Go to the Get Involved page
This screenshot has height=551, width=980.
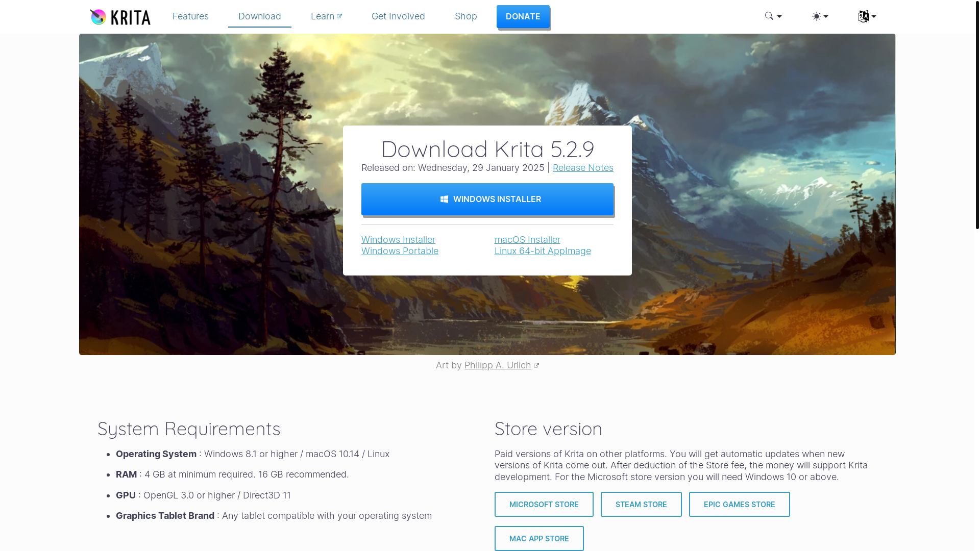[398, 16]
